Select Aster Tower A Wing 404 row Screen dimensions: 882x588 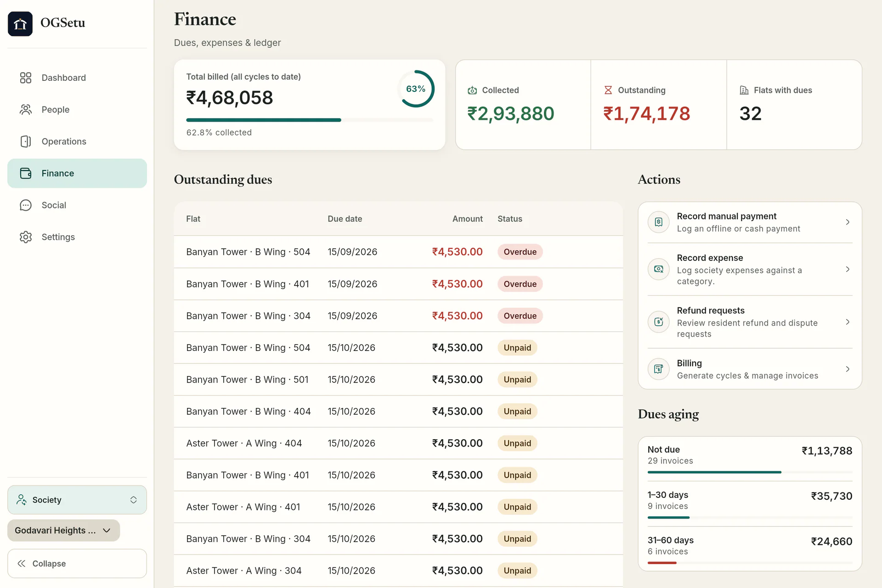click(398, 443)
